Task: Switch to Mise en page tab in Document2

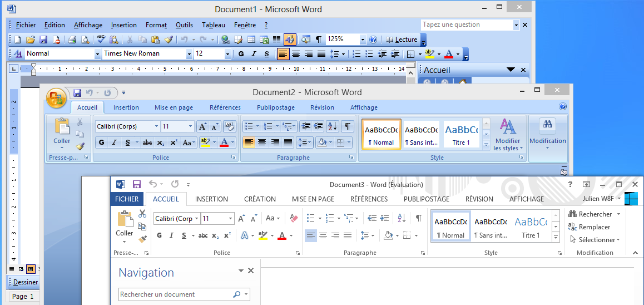Action: click(174, 107)
